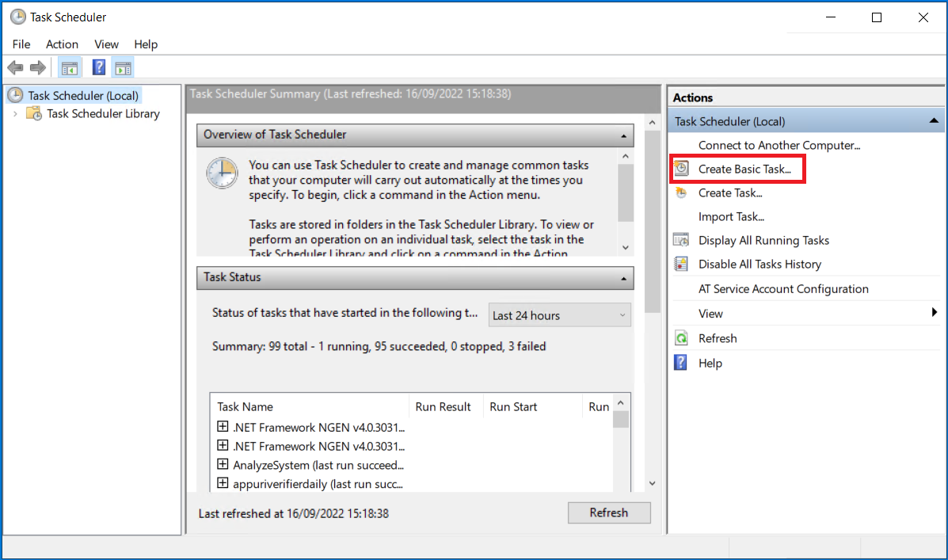Click the Run Result column header
The width and height of the screenshot is (948, 560).
click(443, 406)
